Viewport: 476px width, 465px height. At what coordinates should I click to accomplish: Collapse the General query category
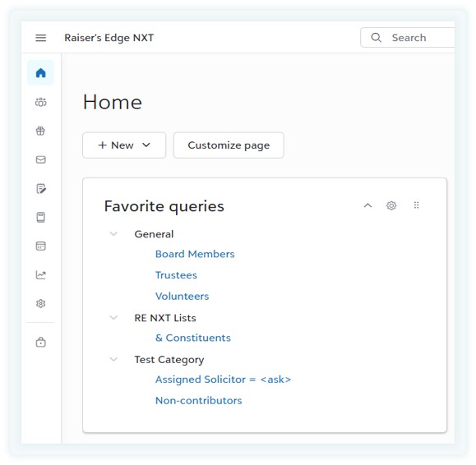coord(113,234)
